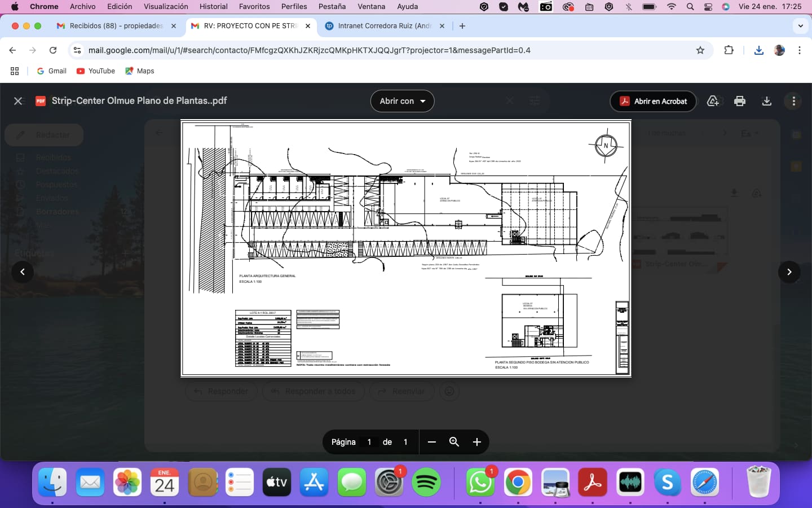Close the PDF preview with X icon
This screenshot has height=508, width=812.
[18, 101]
